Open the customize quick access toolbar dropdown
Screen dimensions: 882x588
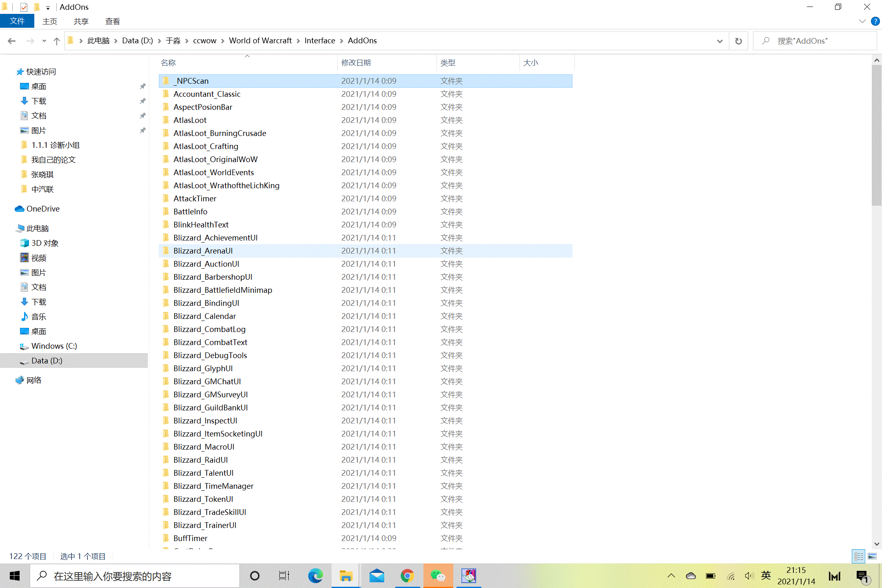coord(48,8)
